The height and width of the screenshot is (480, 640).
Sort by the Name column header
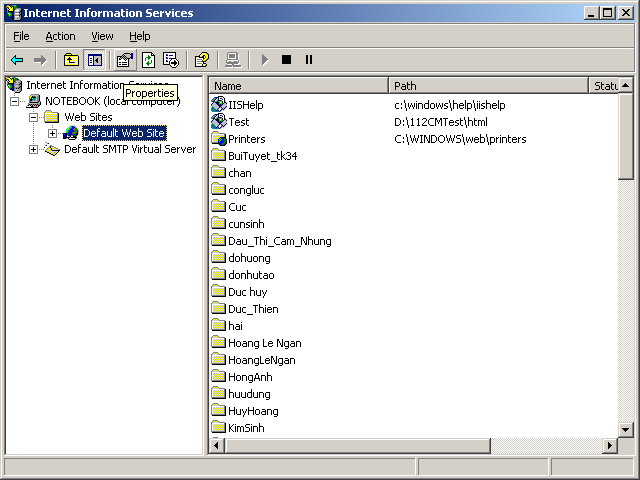coord(299,86)
